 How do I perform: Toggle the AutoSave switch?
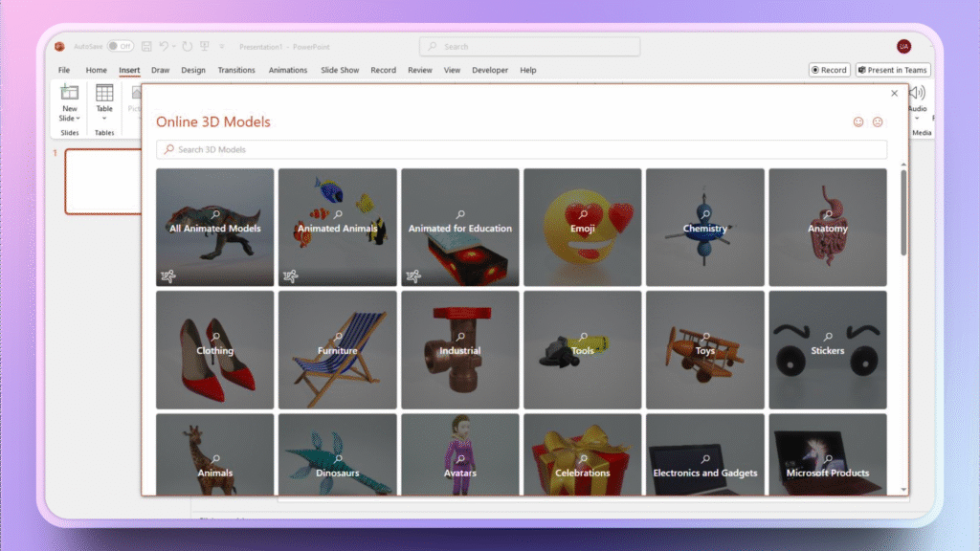(121, 46)
